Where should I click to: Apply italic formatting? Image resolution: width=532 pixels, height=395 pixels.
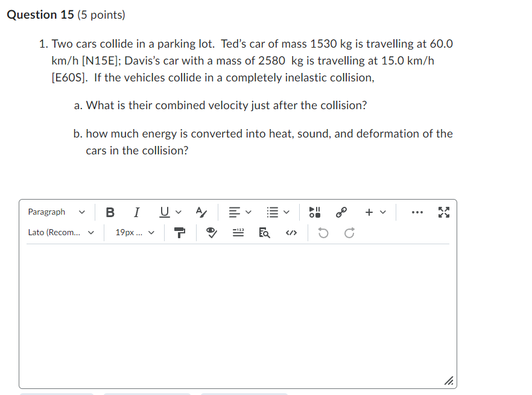point(136,212)
